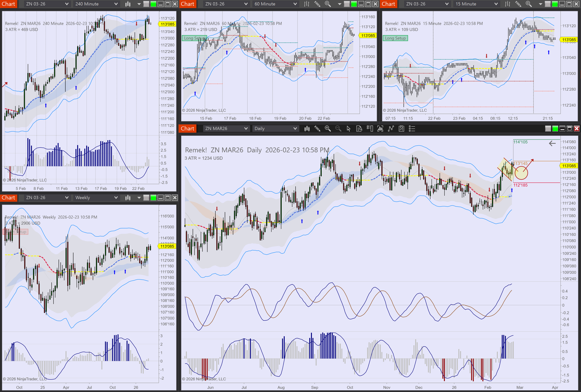Open the Data Box icon in Daily chart
581x392 pixels.
[359, 129]
